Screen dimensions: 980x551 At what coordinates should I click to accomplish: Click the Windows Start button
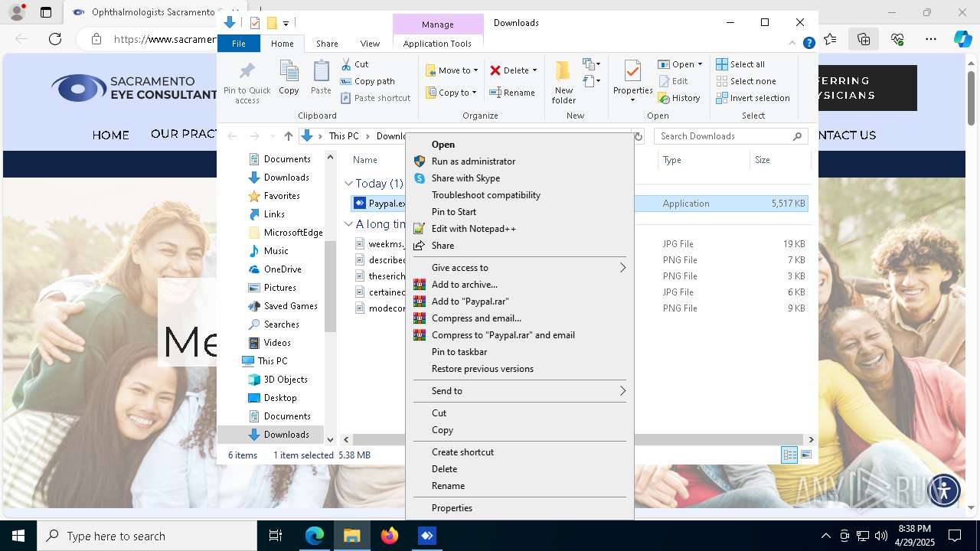pos(18,536)
